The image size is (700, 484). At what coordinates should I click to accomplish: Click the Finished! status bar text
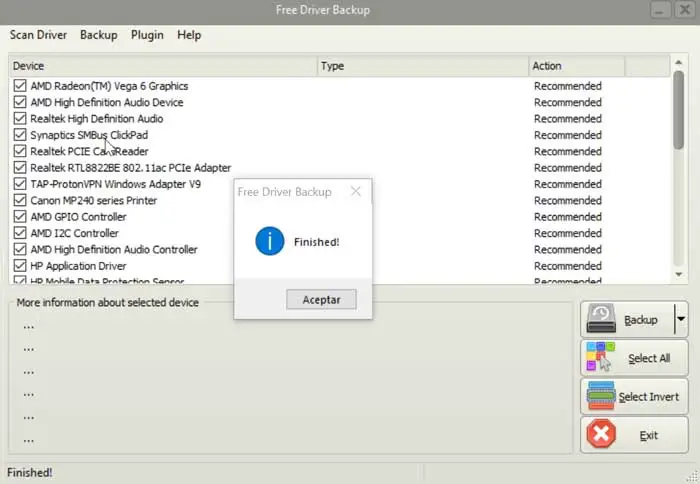(29, 472)
